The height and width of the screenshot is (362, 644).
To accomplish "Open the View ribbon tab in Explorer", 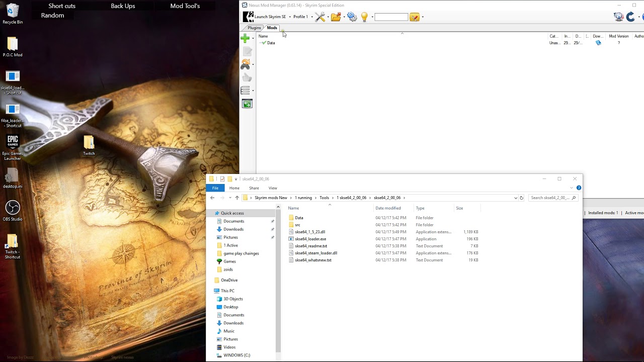I will click(273, 188).
